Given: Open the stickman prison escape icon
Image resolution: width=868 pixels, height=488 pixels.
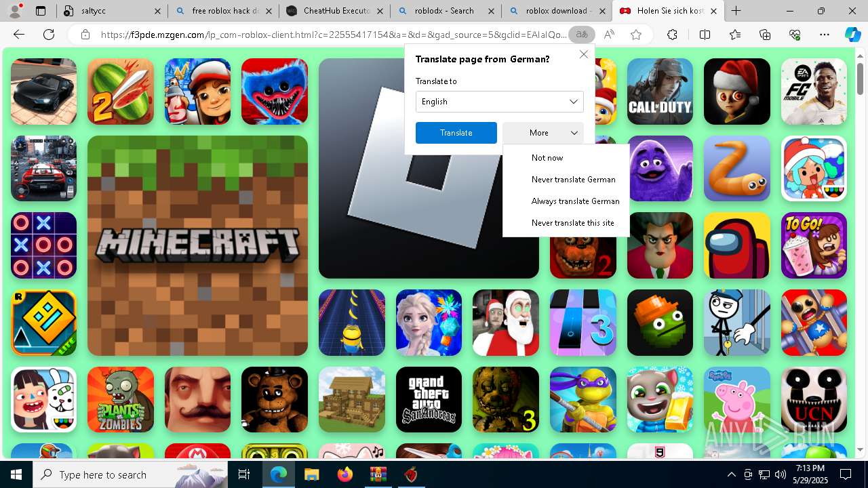Looking at the screenshot, I should click(x=737, y=323).
